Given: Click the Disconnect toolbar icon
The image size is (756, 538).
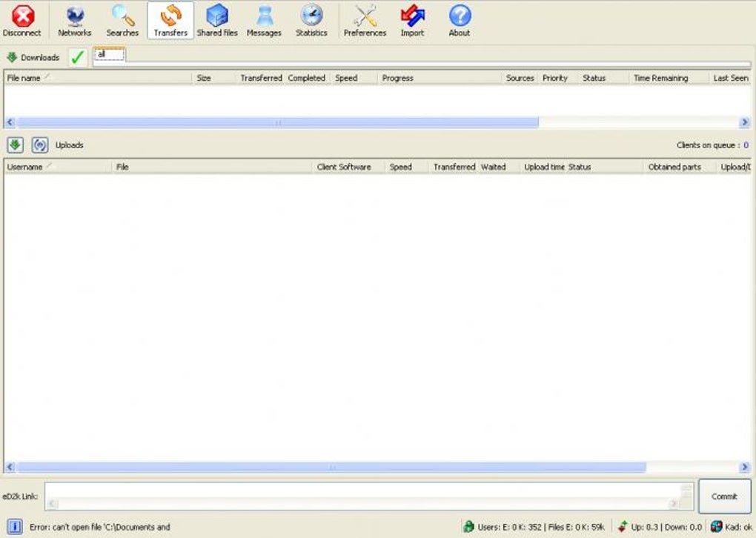Looking at the screenshot, I should [x=22, y=21].
